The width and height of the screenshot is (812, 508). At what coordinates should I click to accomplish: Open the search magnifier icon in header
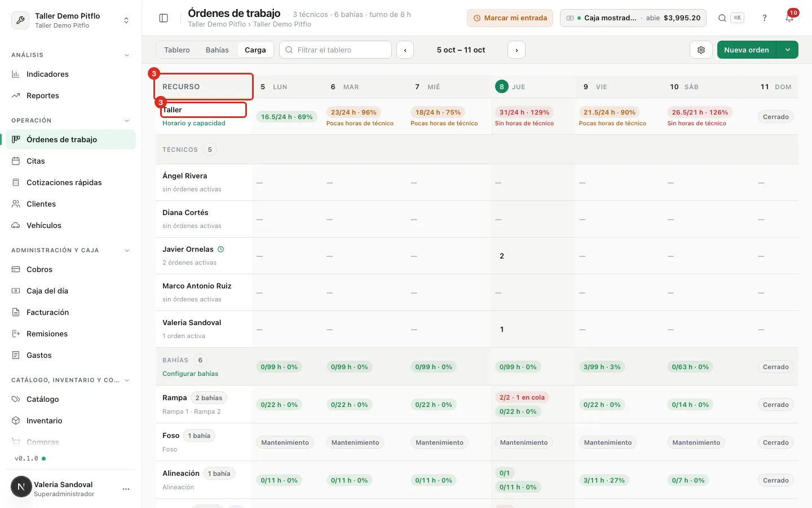(722, 18)
